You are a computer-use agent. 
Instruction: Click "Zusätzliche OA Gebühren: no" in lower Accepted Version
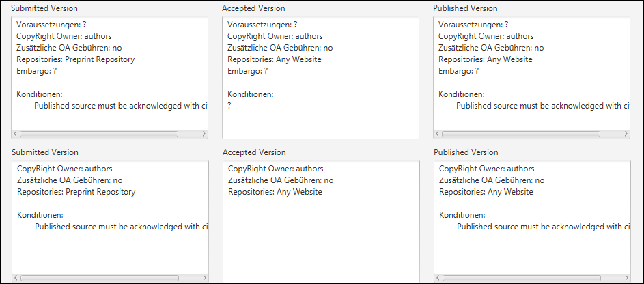pyautogui.click(x=281, y=180)
